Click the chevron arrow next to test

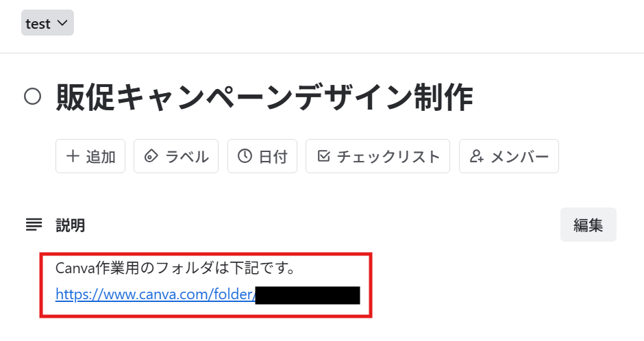tap(62, 23)
